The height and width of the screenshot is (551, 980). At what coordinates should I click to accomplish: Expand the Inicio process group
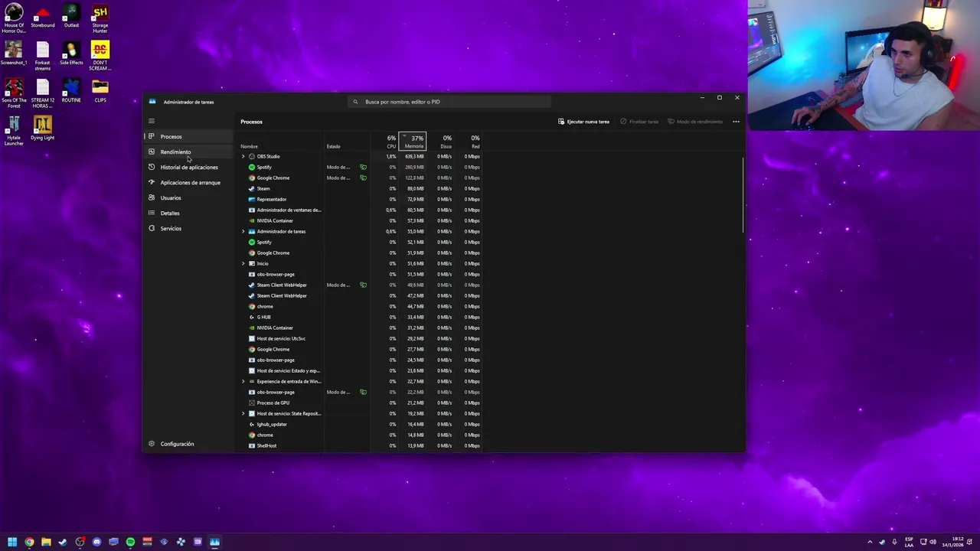point(243,263)
